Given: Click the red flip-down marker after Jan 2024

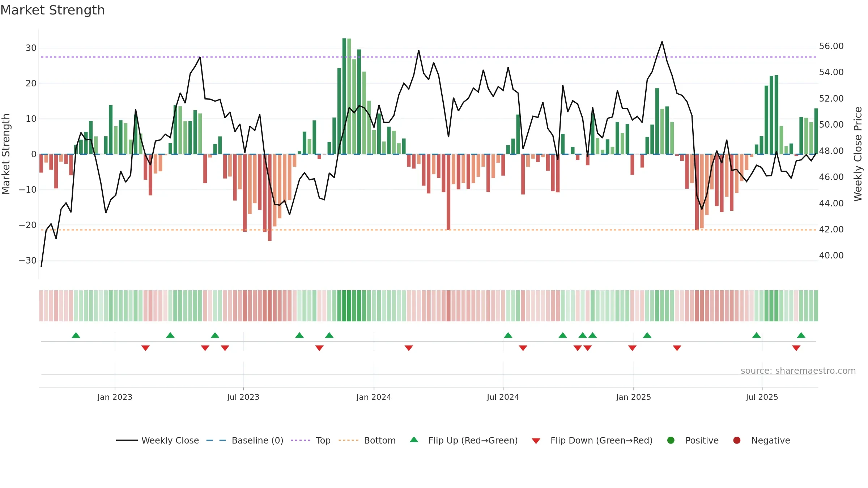Looking at the screenshot, I should click(409, 348).
